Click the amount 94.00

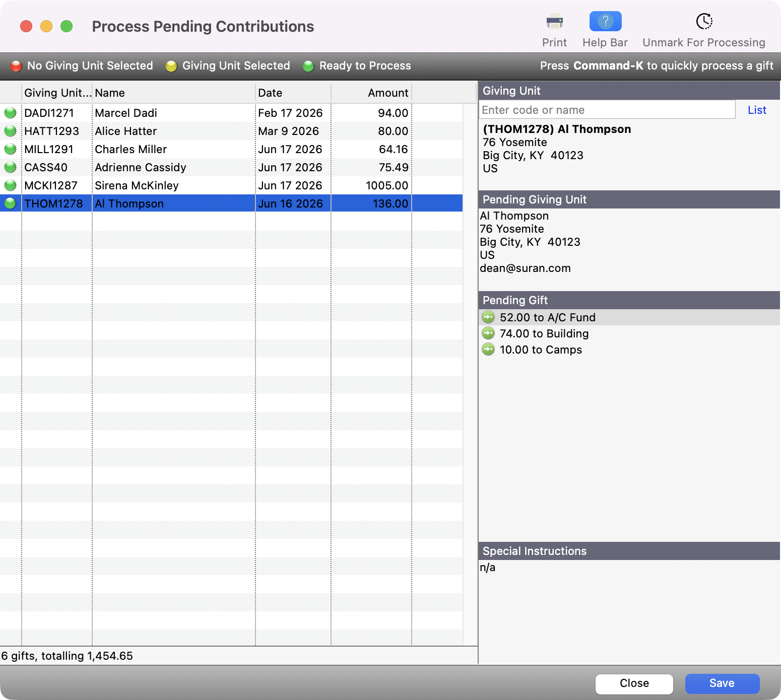click(393, 113)
